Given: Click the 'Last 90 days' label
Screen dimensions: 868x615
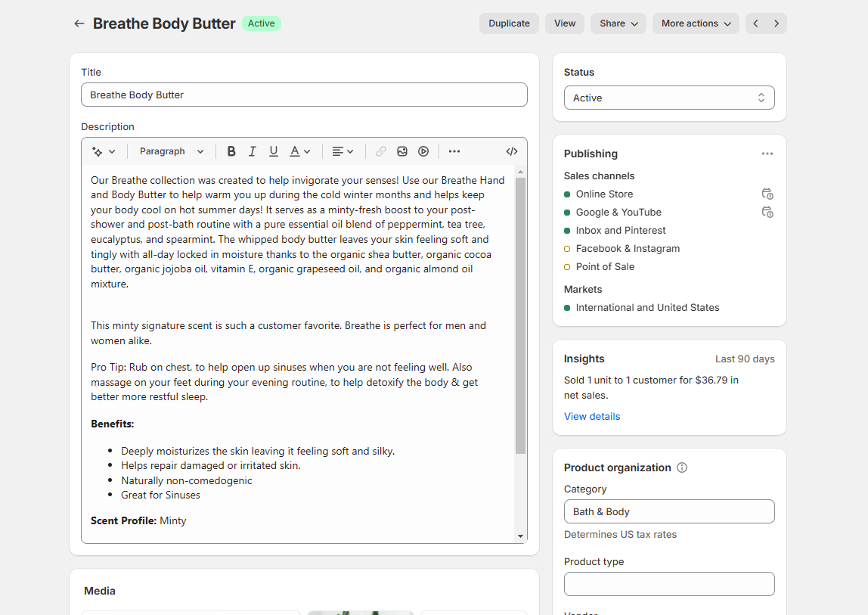Looking at the screenshot, I should [745, 359].
